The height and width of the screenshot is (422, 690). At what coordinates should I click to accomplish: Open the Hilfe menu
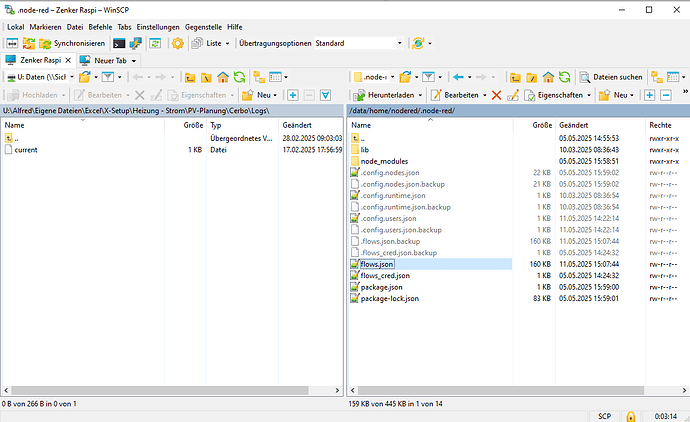[235, 27]
